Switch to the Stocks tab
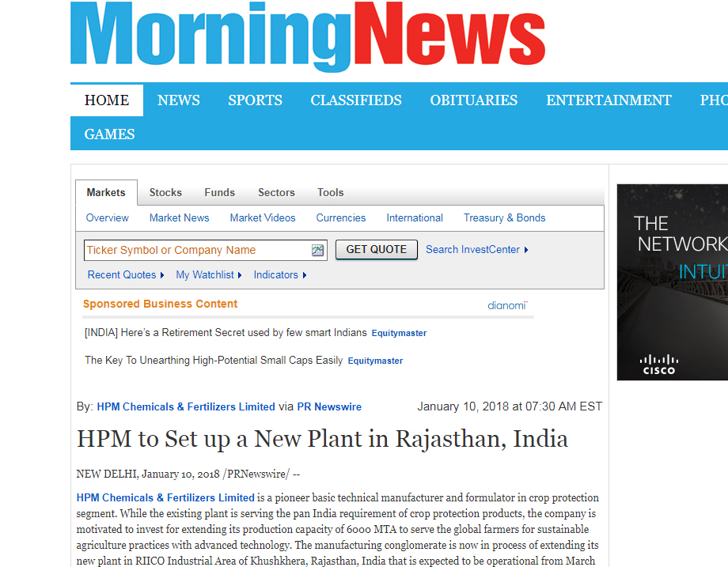Image resolution: width=728 pixels, height=567 pixels. click(165, 192)
